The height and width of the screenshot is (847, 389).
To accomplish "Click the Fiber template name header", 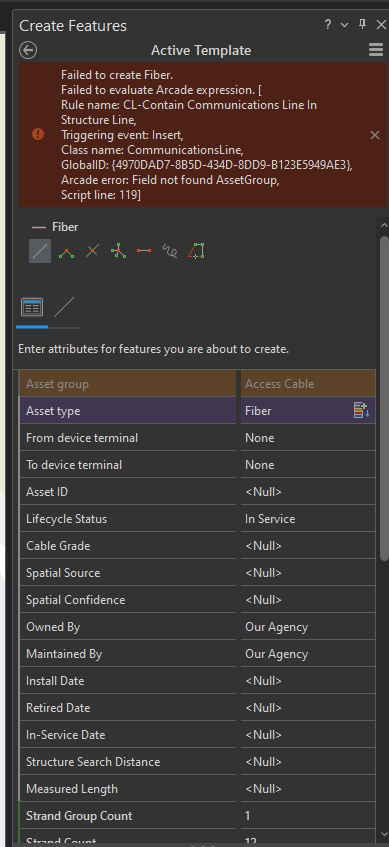I will tap(65, 227).
